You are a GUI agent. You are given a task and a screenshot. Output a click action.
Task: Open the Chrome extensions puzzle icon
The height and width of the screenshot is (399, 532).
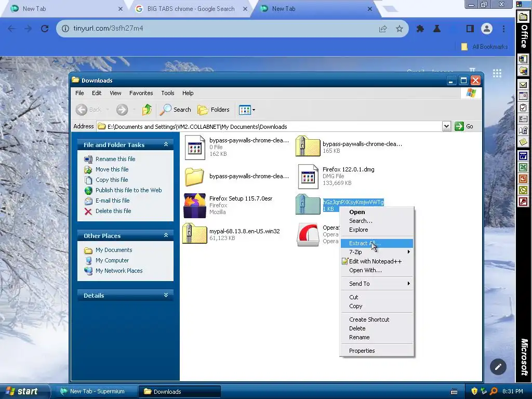(x=420, y=29)
